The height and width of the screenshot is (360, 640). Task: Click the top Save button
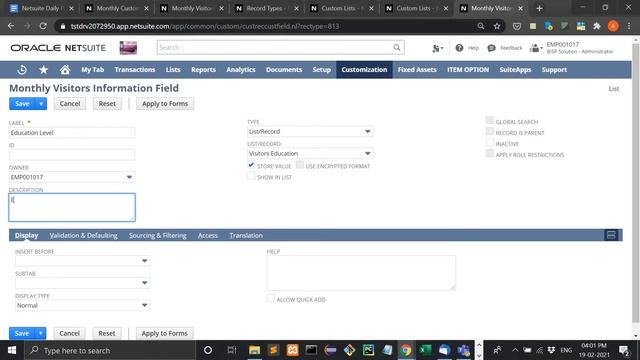coord(22,104)
